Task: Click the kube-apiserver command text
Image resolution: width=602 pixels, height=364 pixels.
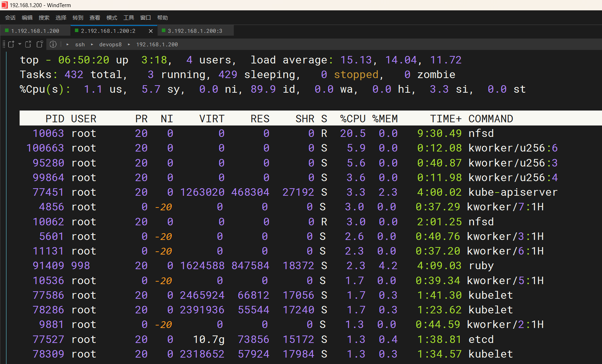Action: point(513,192)
